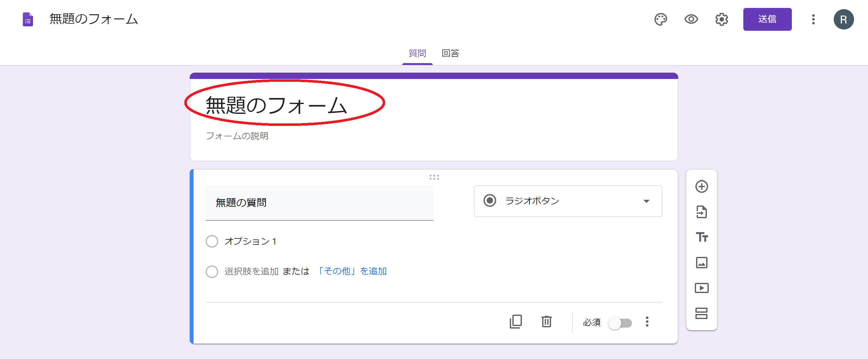Click the 送信 send button
868x359 pixels.
(x=767, y=19)
